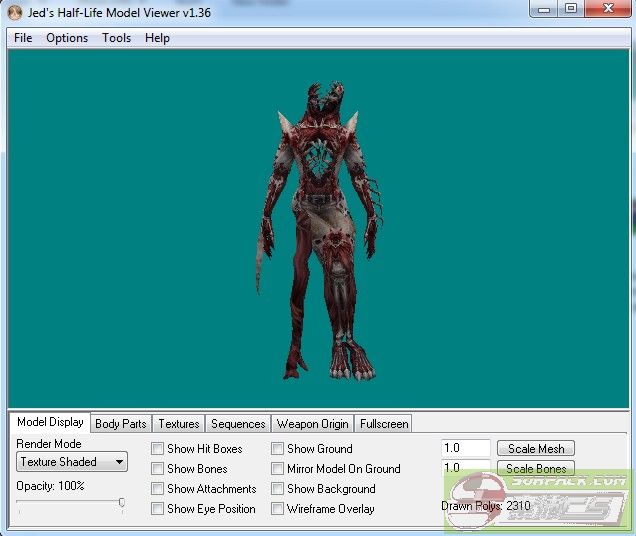Minimize the Model Viewer window
The image size is (636, 536).
tap(544, 9)
